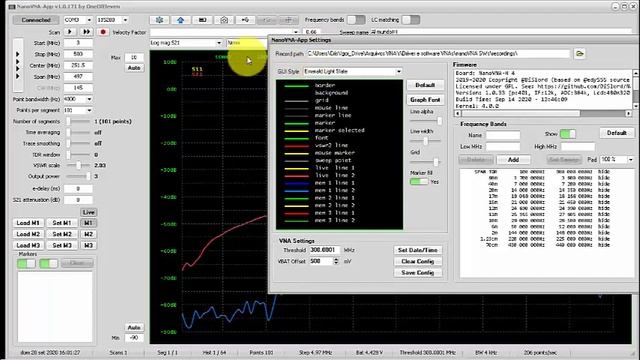This screenshot has height=360, width=640.
Task: Toggle the right Markers switch
Action: pos(49,264)
